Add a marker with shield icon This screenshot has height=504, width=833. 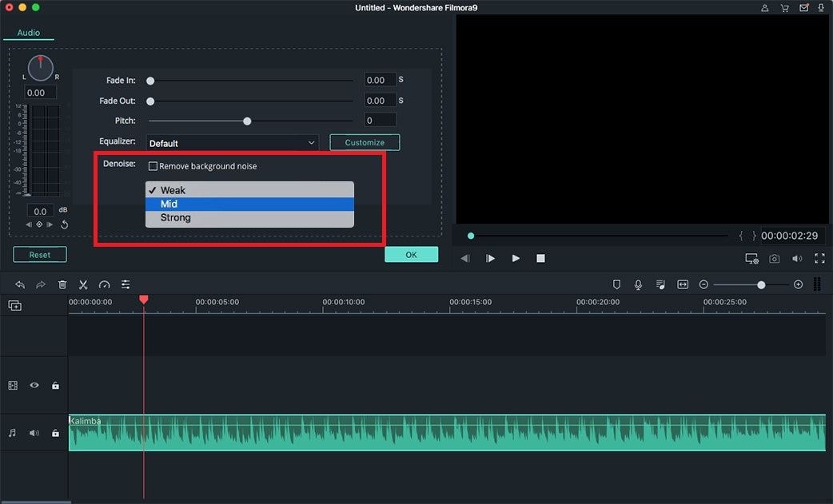(x=617, y=285)
